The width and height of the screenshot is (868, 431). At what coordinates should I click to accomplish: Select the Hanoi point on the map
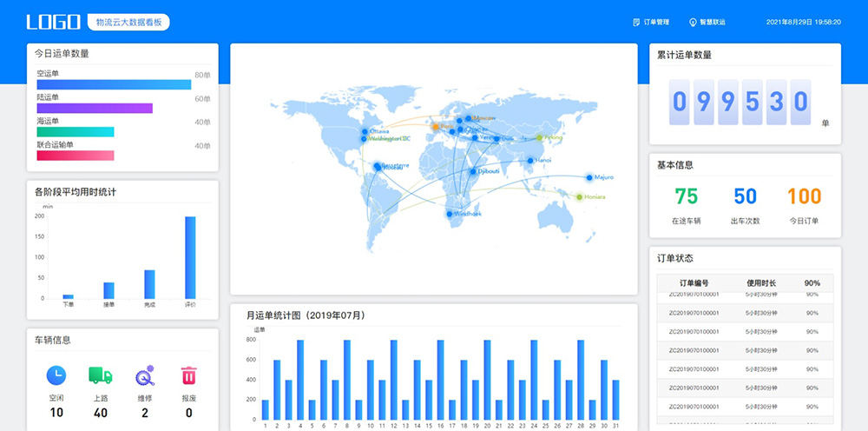529,161
